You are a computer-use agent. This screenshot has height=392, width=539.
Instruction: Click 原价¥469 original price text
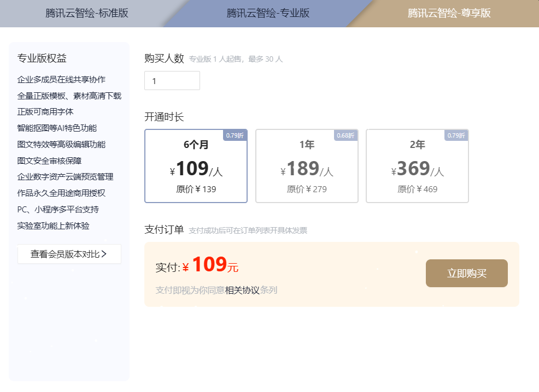click(x=417, y=189)
